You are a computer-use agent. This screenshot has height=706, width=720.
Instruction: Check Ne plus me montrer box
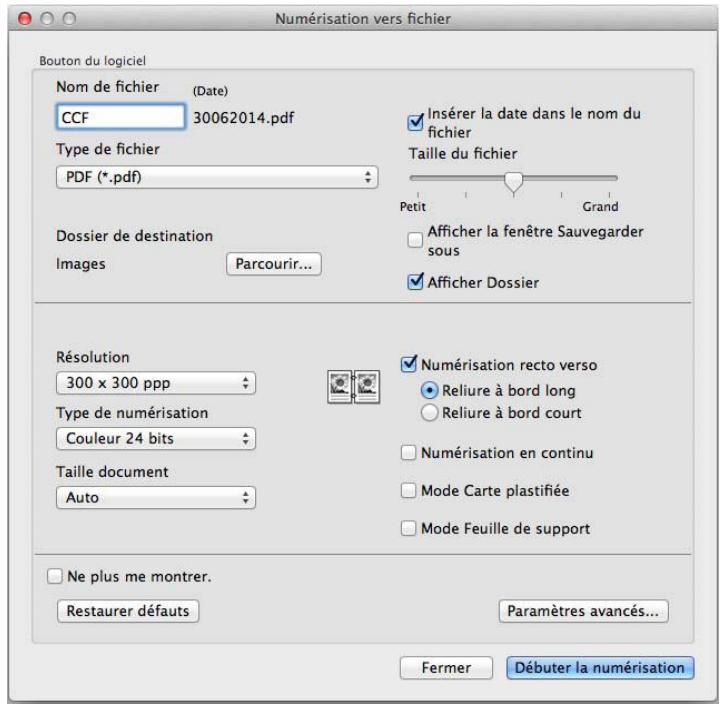coord(55,576)
